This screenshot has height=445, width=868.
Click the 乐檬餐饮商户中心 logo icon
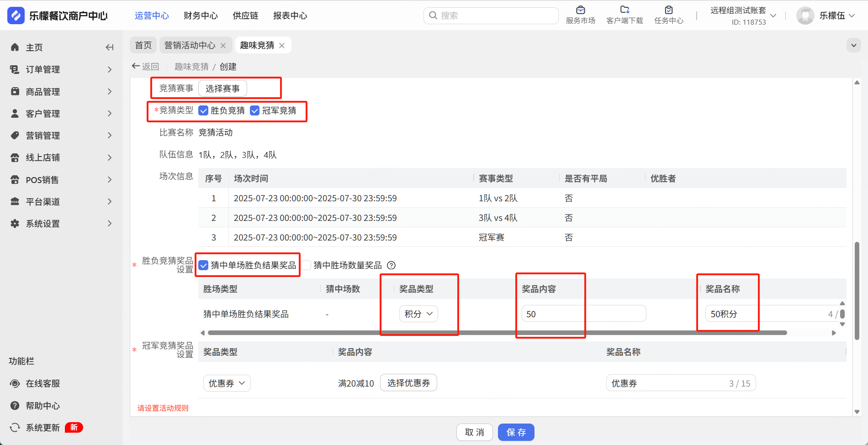(x=16, y=16)
